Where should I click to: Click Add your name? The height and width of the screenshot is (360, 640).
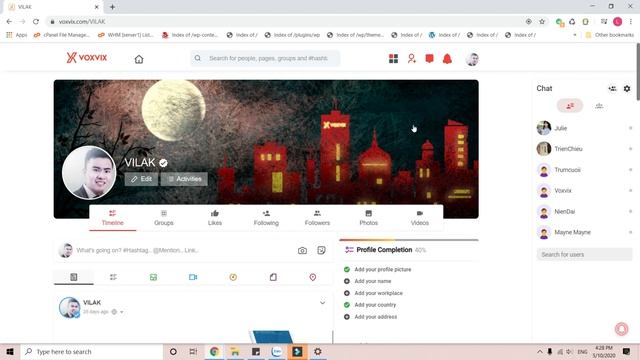click(373, 281)
